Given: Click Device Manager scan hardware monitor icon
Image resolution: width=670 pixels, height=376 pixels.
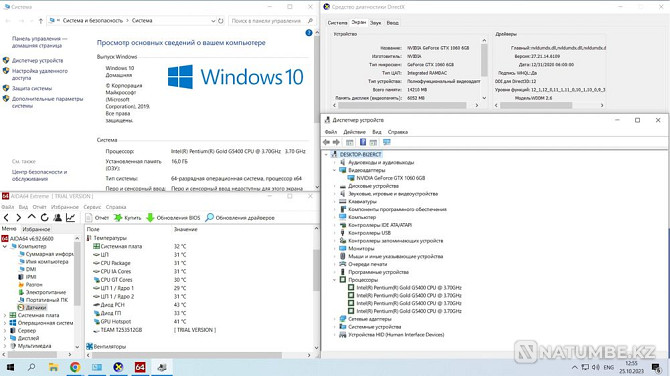Looking at the screenshot, I should point(387,142).
